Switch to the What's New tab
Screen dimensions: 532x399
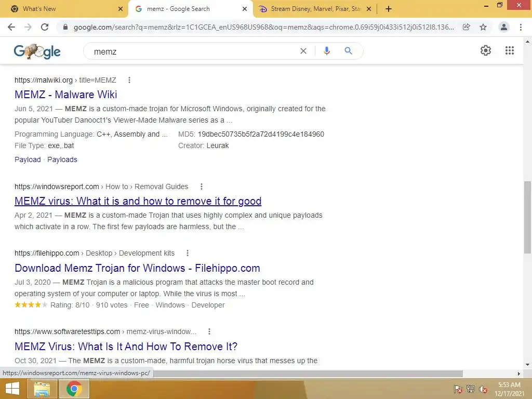click(64, 9)
